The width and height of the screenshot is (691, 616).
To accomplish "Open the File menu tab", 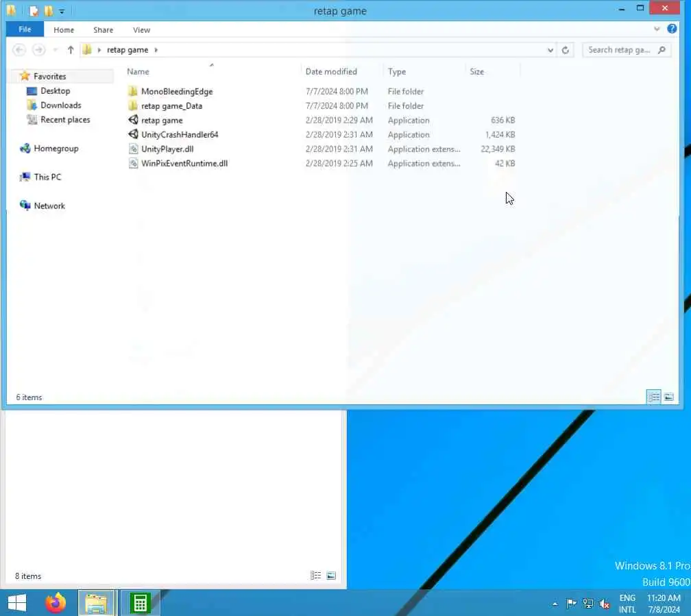I will tap(25, 29).
